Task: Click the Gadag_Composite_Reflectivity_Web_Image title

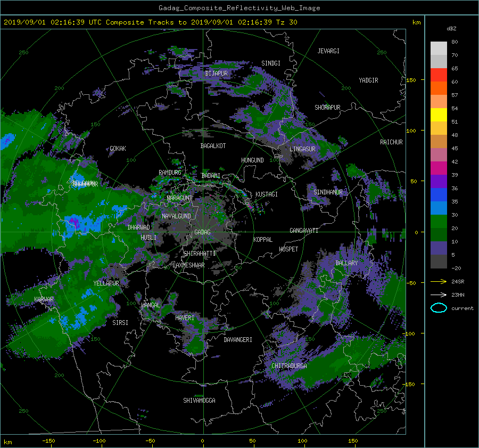Action: pos(239,8)
